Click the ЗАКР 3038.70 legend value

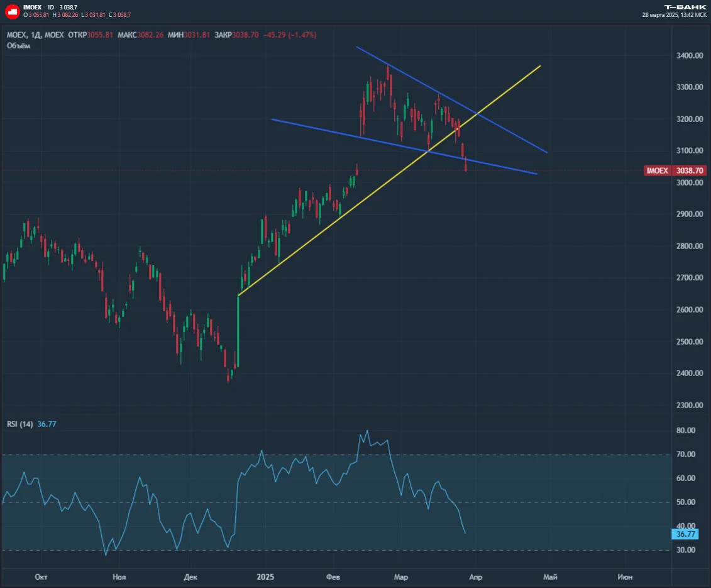click(236, 35)
